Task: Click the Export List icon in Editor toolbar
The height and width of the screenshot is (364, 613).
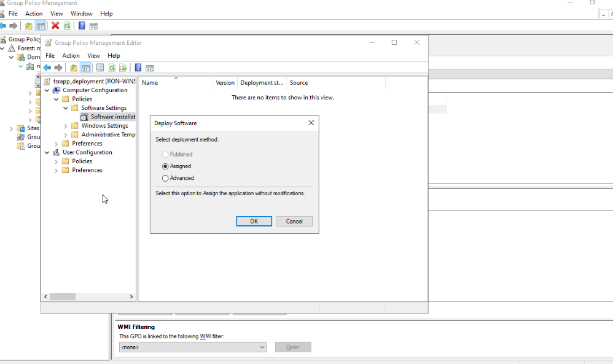Action: tap(123, 68)
